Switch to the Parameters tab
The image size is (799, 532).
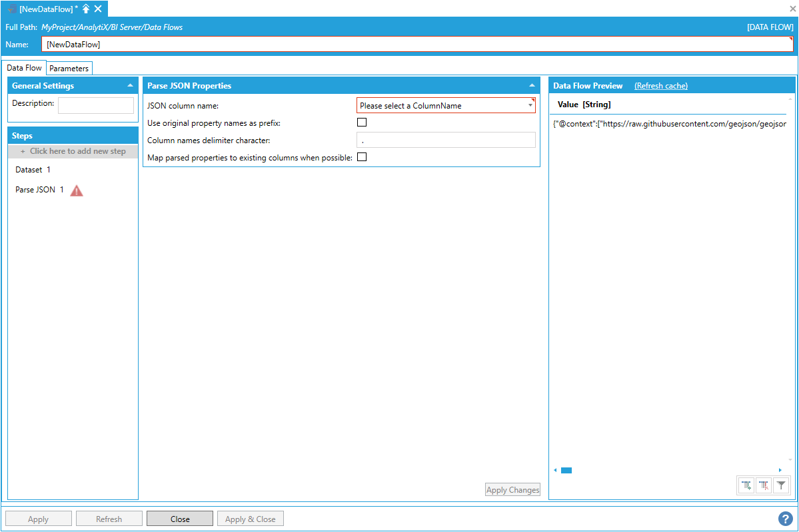point(69,69)
